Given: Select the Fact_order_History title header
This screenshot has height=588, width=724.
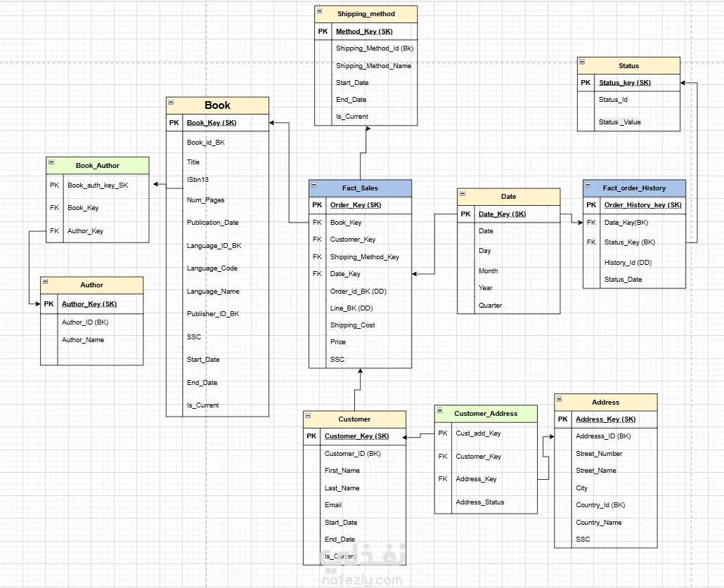Looking at the screenshot, I should 634,188.
